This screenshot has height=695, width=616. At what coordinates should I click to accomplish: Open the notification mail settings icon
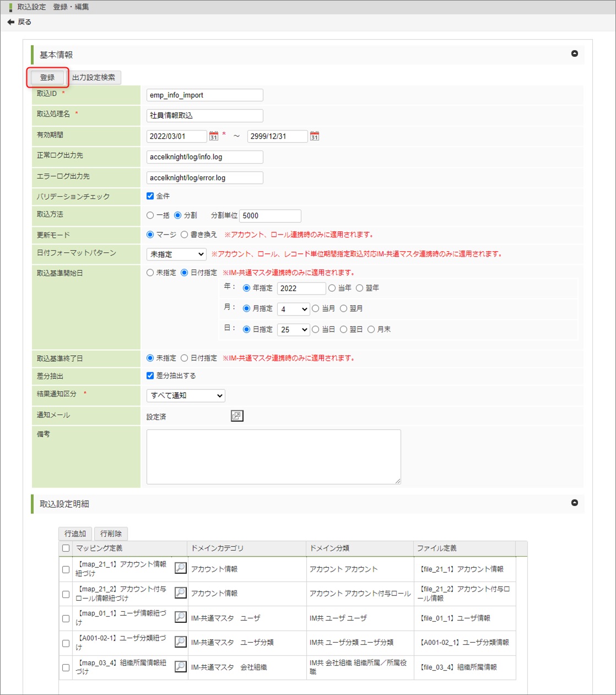tap(237, 416)
